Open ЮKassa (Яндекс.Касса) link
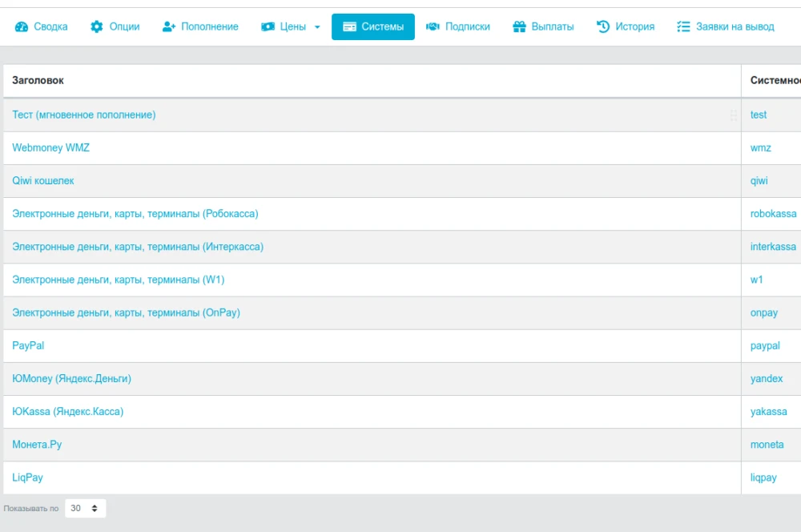This screenshot has height=532, width=801. (68, 411)
